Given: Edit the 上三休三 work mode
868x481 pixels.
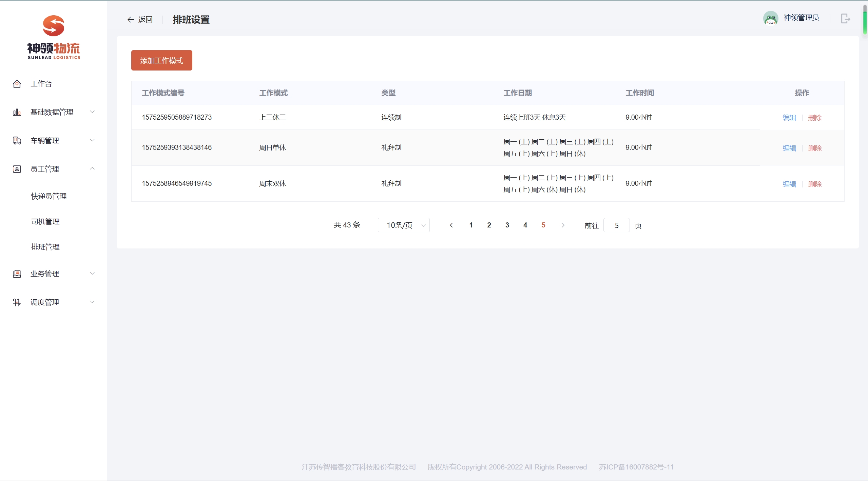Looking at the screenshot, I should point(789,118).
